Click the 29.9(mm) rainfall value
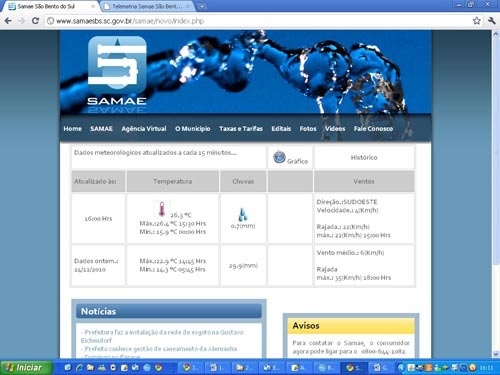Image resolution: width=500 pixels, height=375 pixels. click(243, 266)
